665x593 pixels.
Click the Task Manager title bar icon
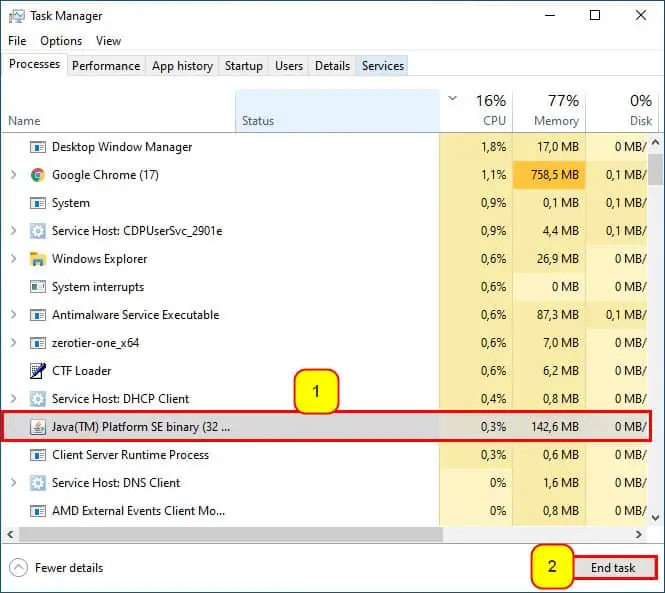pos(17,16)
